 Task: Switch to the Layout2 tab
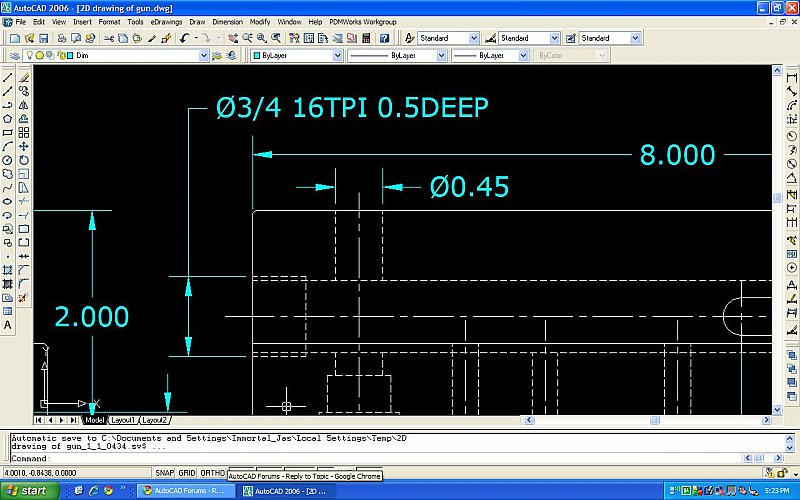[155, 420]
